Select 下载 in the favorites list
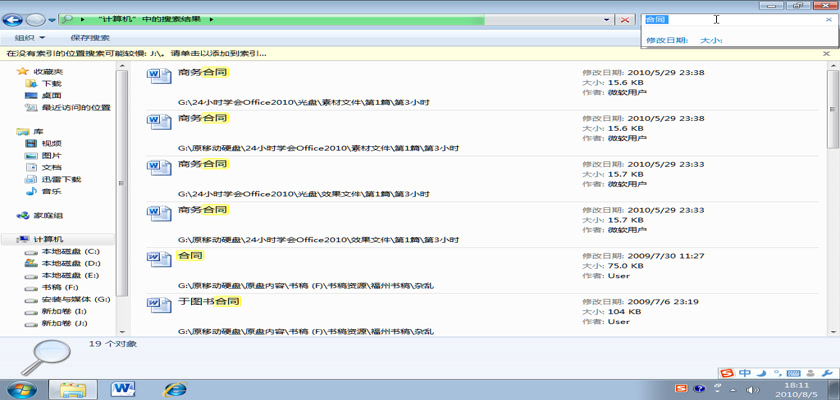 [51, 84]
